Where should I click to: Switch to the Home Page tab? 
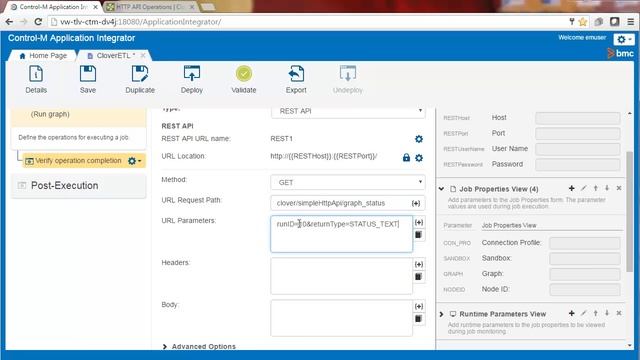(x=43, y=56)
